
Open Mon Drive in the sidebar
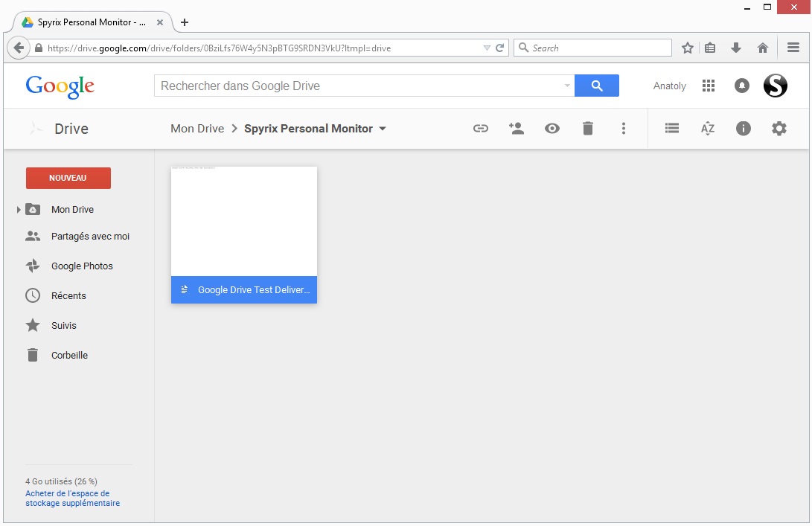click(x=72, y=210)
